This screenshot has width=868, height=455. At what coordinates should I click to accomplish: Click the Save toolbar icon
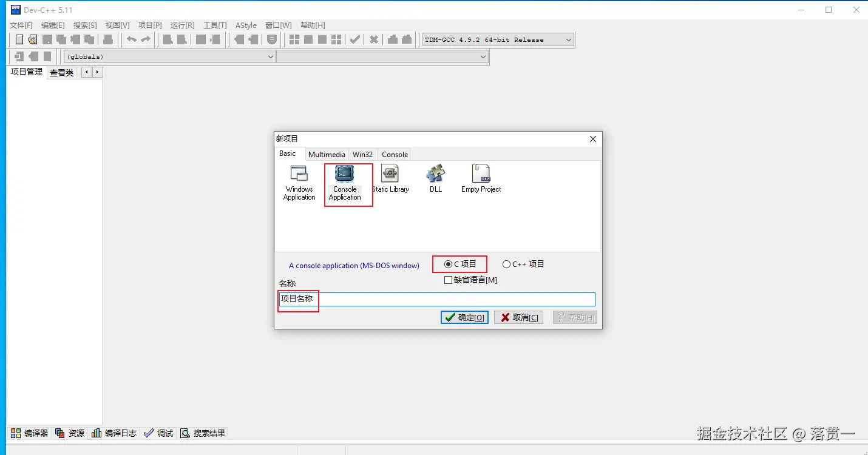pyautogui.click(x=47, y=39)
